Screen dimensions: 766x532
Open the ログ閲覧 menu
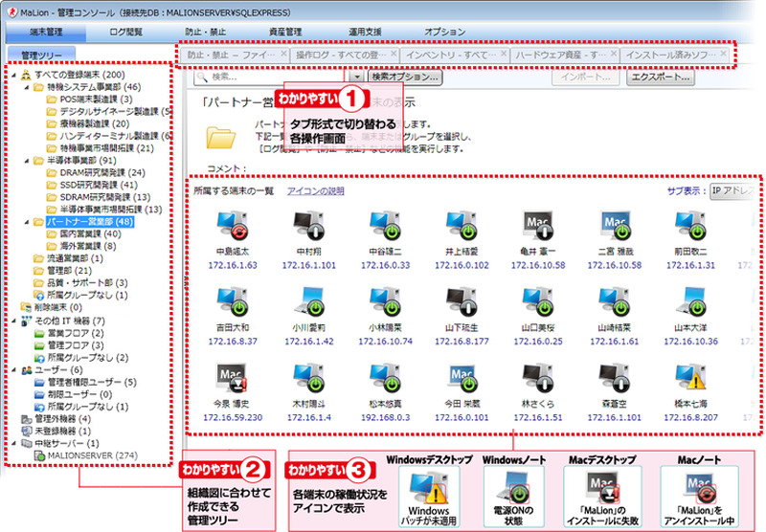point(126,32)
